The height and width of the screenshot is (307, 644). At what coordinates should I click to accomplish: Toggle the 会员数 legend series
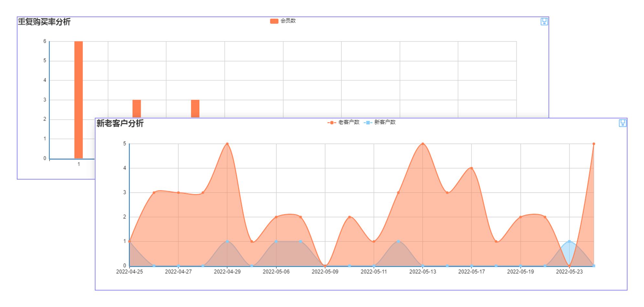[288, 21]
